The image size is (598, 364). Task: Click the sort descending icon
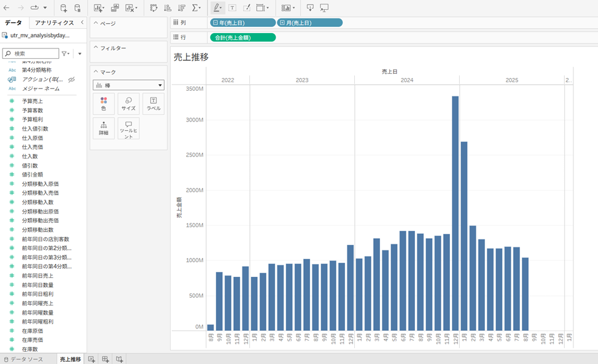pos(182,7)
